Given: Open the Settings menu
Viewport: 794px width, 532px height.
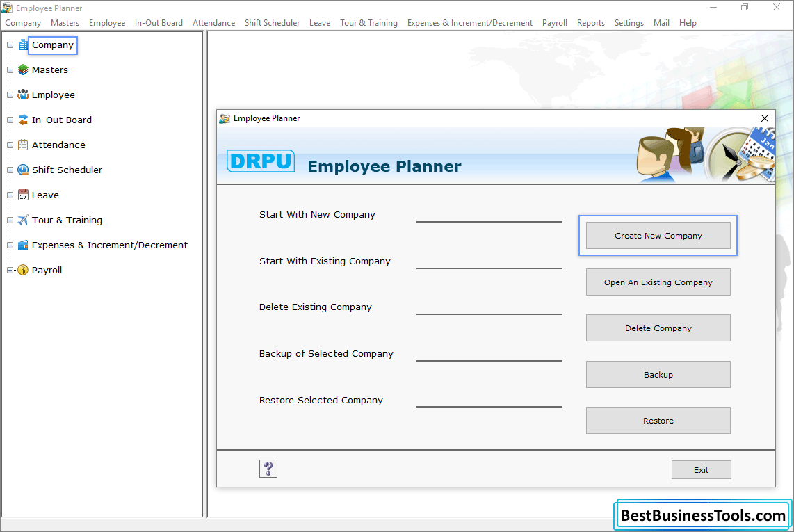Looking at the screenshot, I should 629,23.
